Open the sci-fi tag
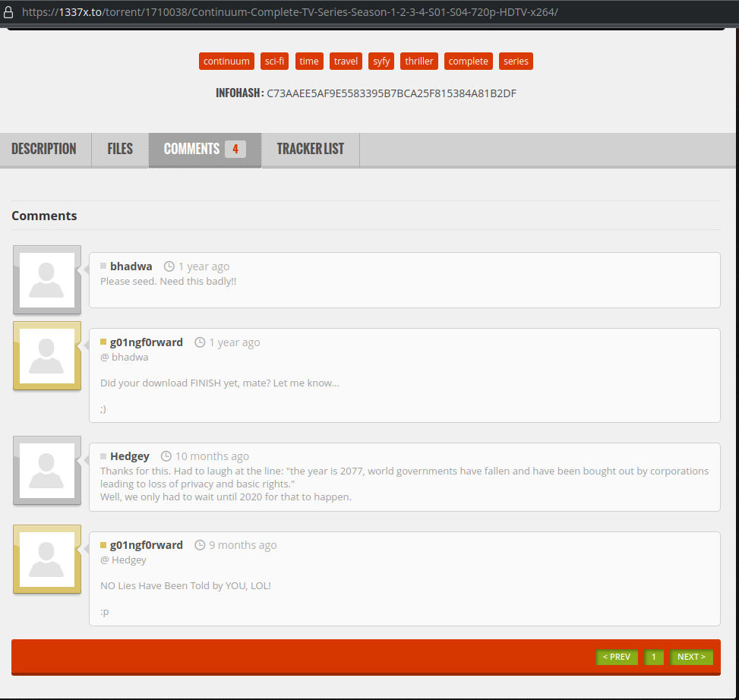 coord(274,61)
